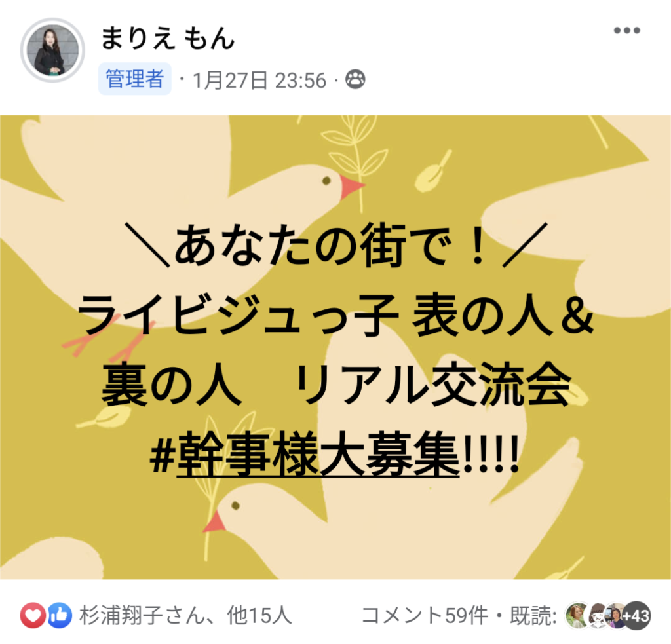Click the thumbs-up like reaction icon
671x644 pixels.
tap(60, 615)
